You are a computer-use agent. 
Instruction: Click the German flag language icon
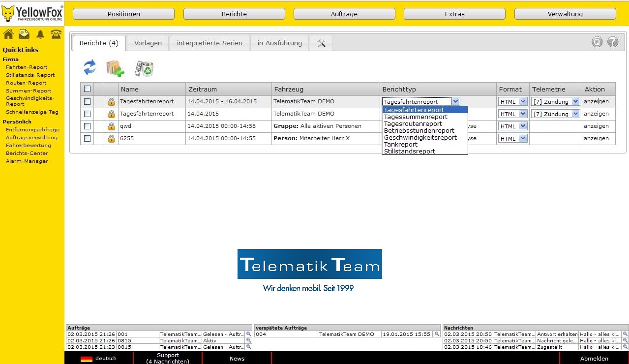[87, 359]
